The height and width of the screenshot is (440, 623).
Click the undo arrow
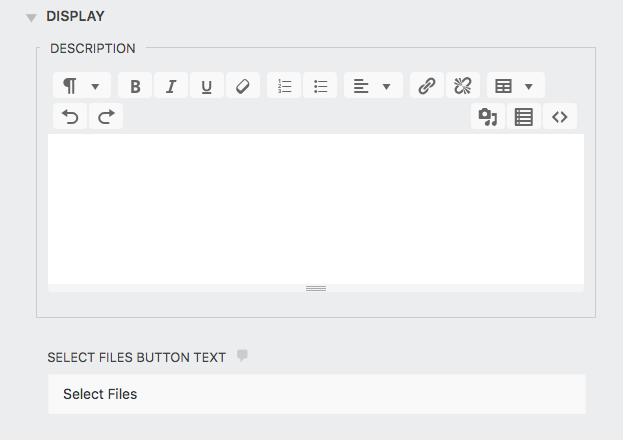[x=70, y=116]
